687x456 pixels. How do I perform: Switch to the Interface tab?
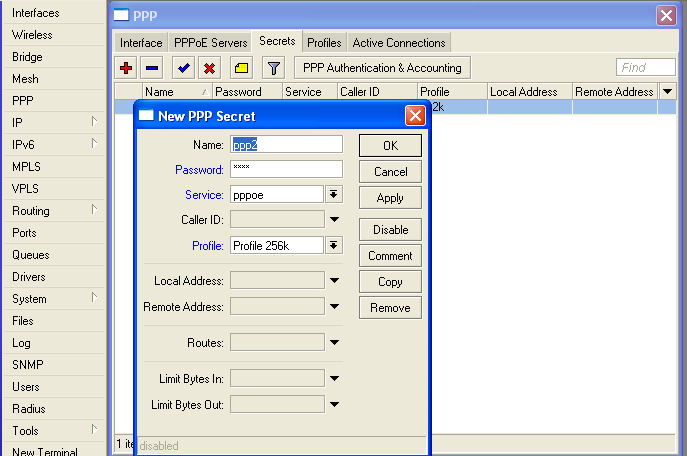pyautogui.click(x=141, y=42)
